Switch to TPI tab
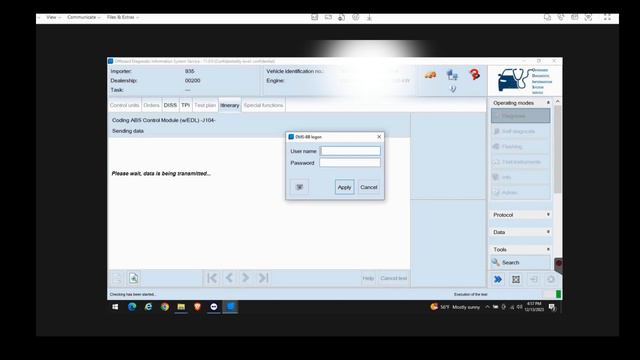 [x=185, y=105]
